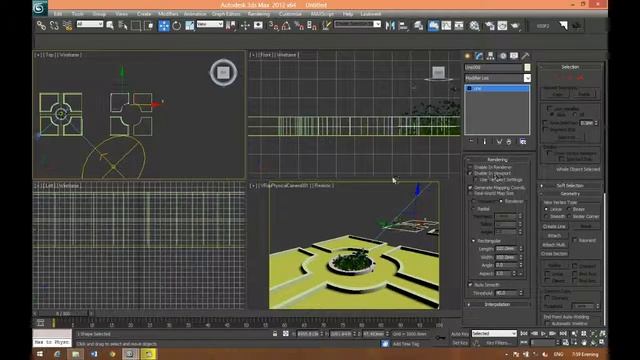Select the Radial radio button
Image resolution: width=640 pixels, height=360 pixels.
pyautogui.click(x=473, y=209)
